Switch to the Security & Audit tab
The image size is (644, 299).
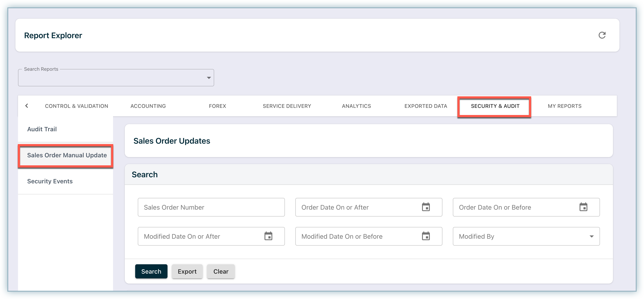[495, 106]
